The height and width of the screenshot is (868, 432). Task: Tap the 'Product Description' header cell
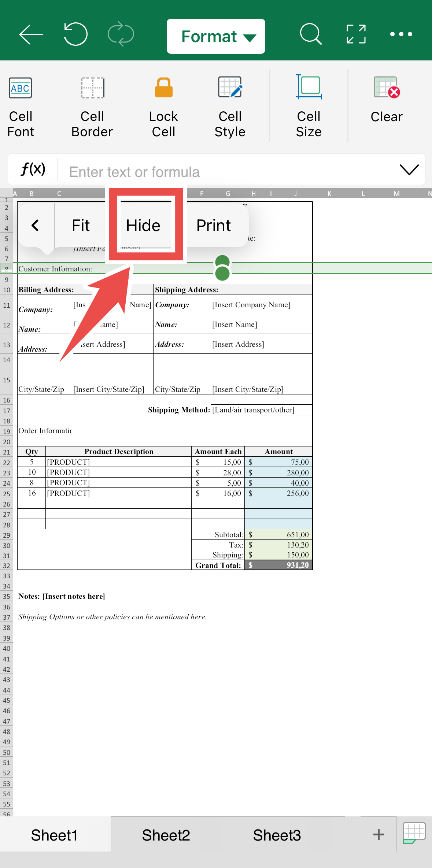point(119,452)
